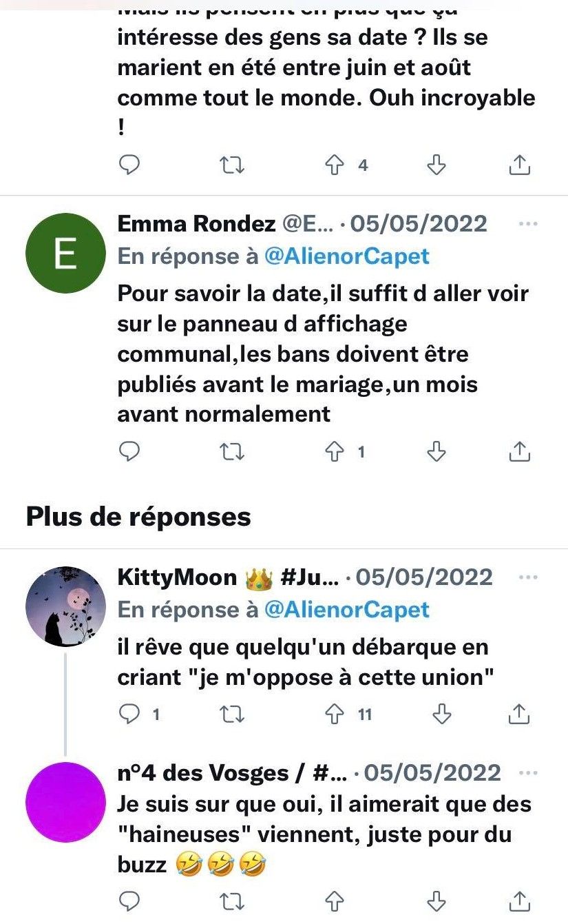Upvote Emma Rondez's reply
Viewport: 568px width, 924px height.
(x=334, y=452)
